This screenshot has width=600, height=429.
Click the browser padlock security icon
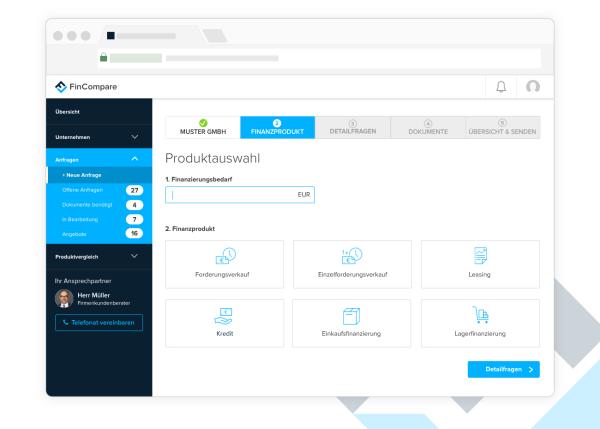click(103, 57)
